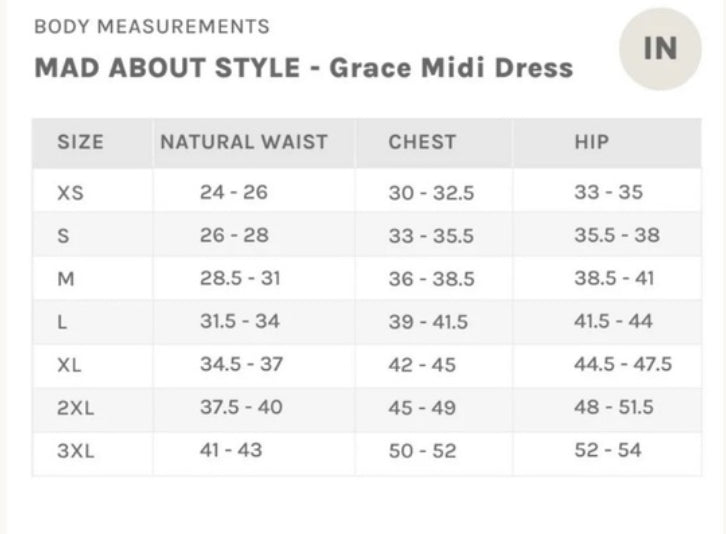Image resolution: width=726 pixels, height=534 pixels.
Task: Click the M hip value 38.5 - 41
Action: click(614, 278)
